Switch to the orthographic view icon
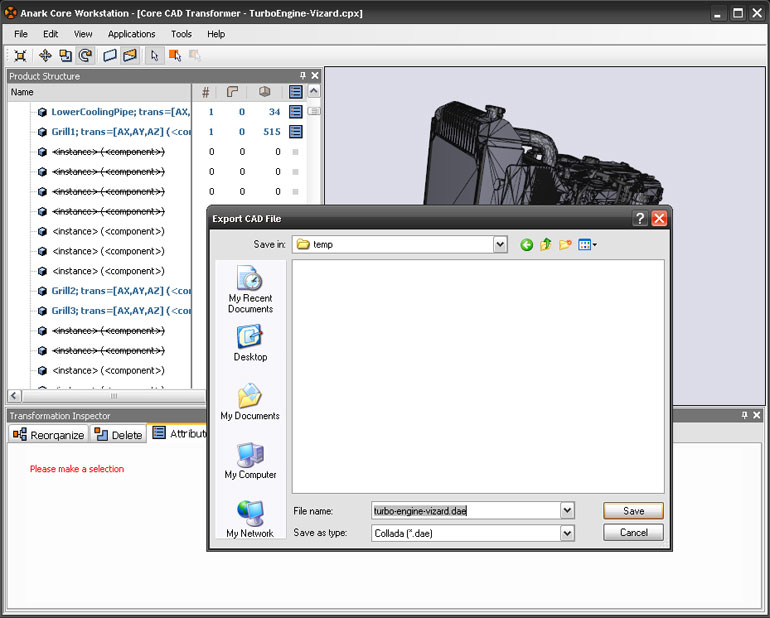The height and width of the screenshot is (618, 770). click(110, 56)
